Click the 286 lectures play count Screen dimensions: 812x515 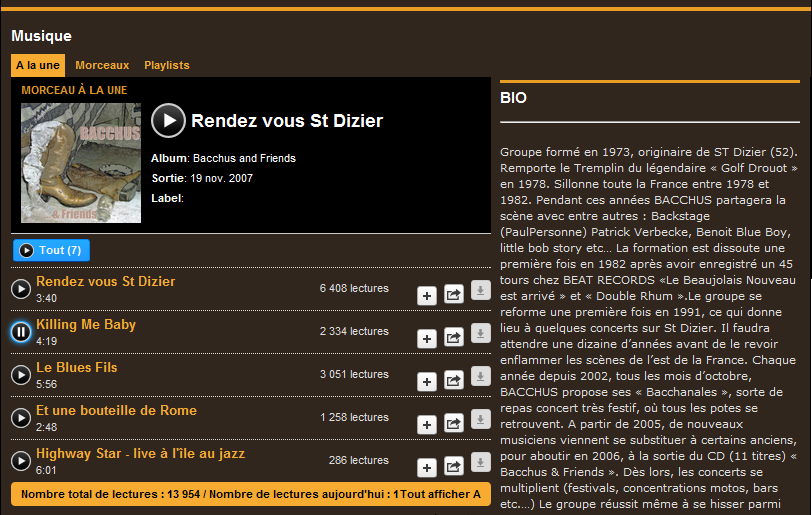(x=358, y=460)
